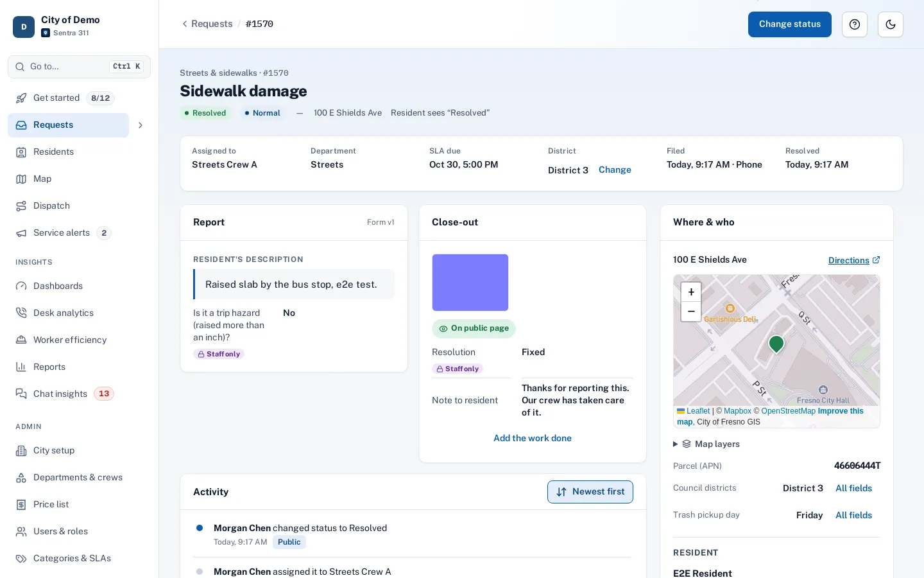This screenshot has height=578, width=924.
Task: Zoom out on the map
Action: (x=691, y=311)
